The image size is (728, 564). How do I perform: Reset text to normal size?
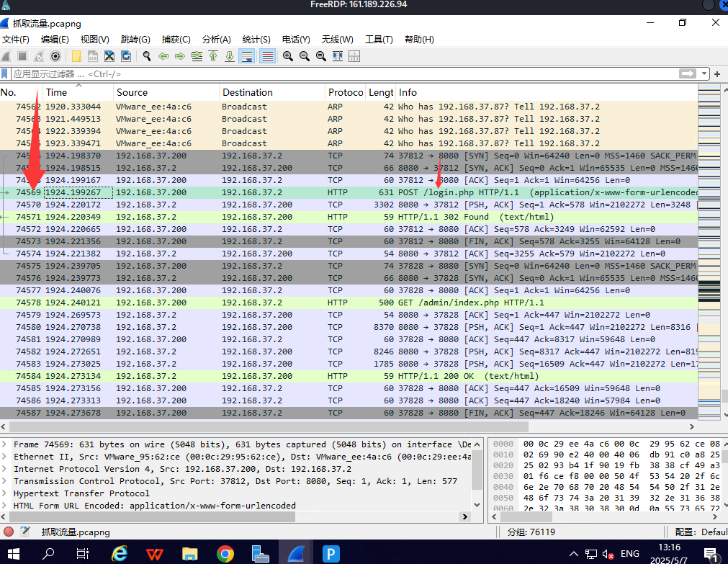[x=321, y=56]
